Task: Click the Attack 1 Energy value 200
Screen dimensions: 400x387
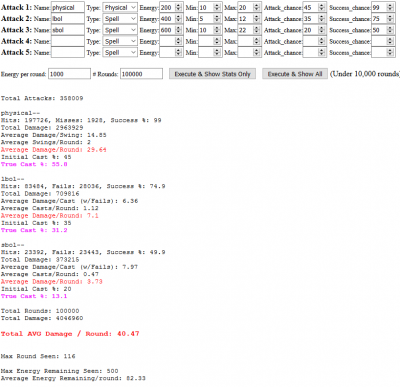Action: pos(167,7)
